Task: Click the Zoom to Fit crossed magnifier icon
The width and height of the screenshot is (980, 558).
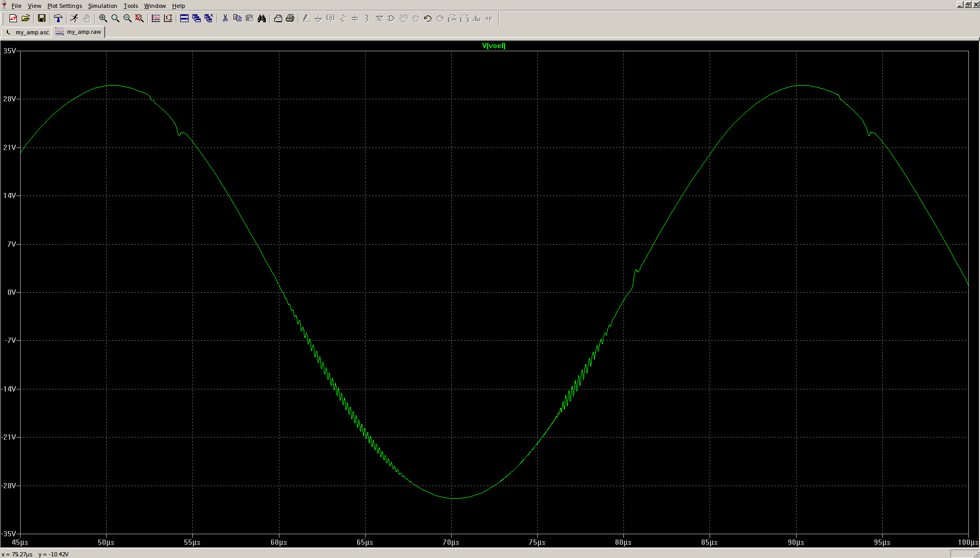Action: (x=139, y=18)
